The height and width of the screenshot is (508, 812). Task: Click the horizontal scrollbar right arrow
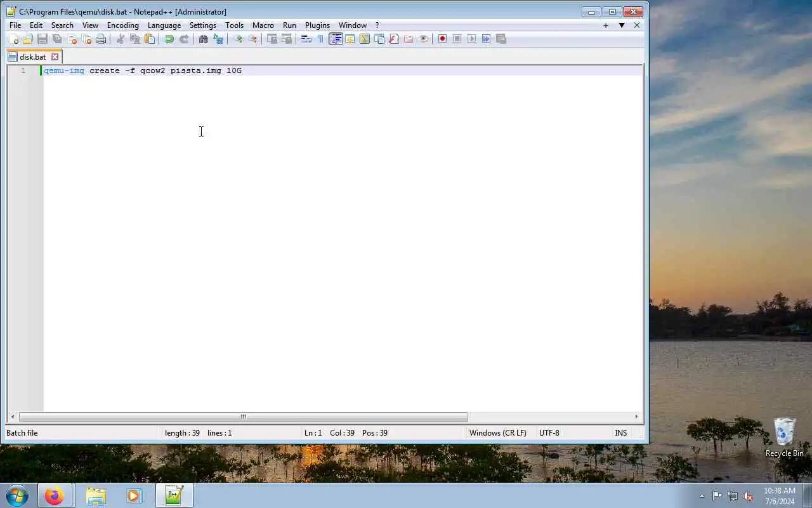(636, 417)
